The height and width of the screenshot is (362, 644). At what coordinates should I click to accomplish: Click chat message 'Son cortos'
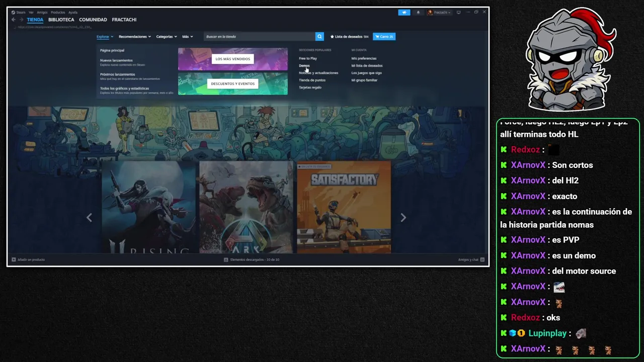pyautogui.click(x=573, y=165)
